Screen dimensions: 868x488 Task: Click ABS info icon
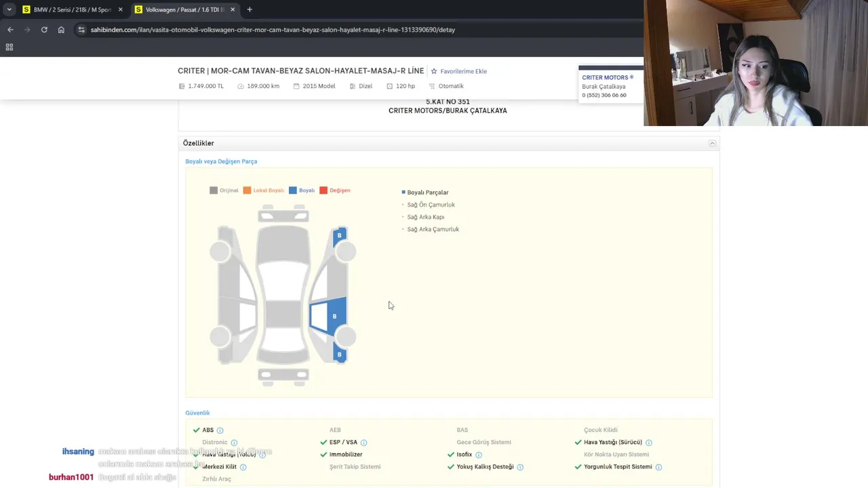pyautogui.click(x=220, y=430)
